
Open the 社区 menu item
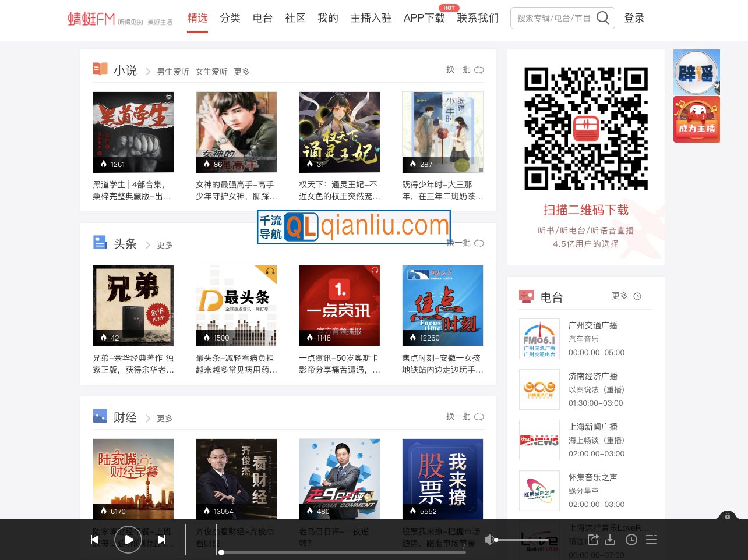[x=295, y=18]
